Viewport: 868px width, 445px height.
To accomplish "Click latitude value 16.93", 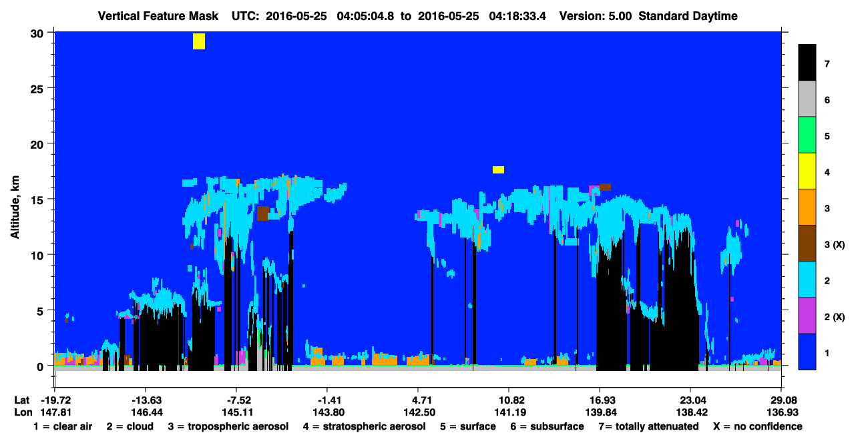I will (x=601, y=400).
